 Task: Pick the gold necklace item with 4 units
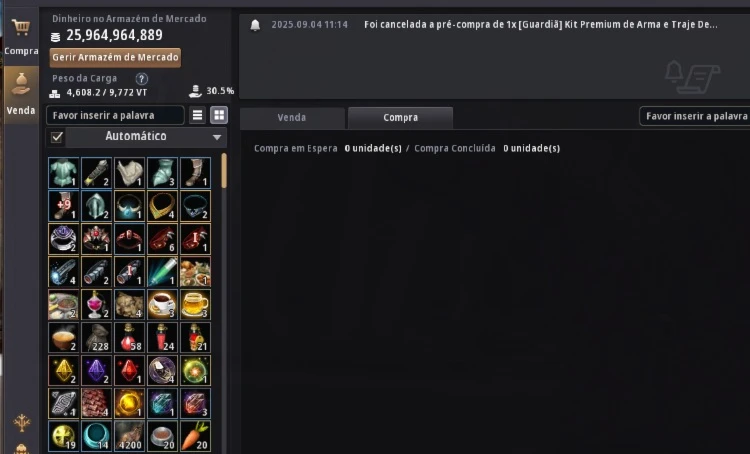coord(163,206)
